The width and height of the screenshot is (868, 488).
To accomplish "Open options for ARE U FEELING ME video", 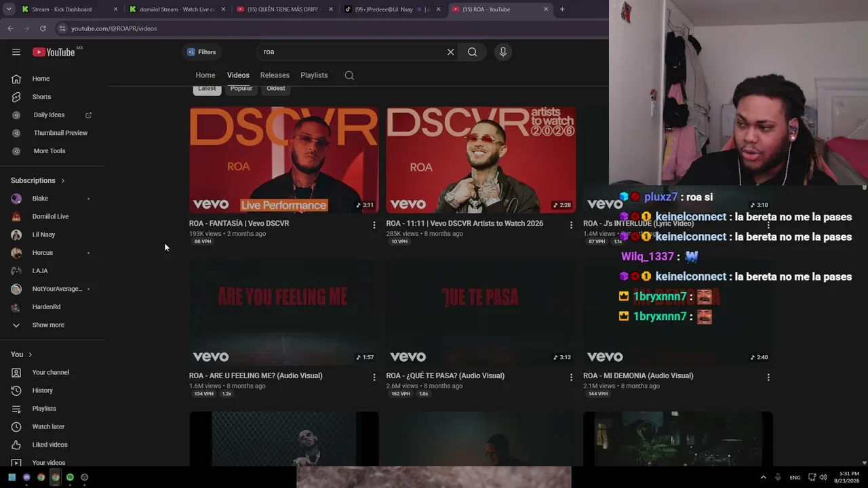I will [x=374, y=378].
